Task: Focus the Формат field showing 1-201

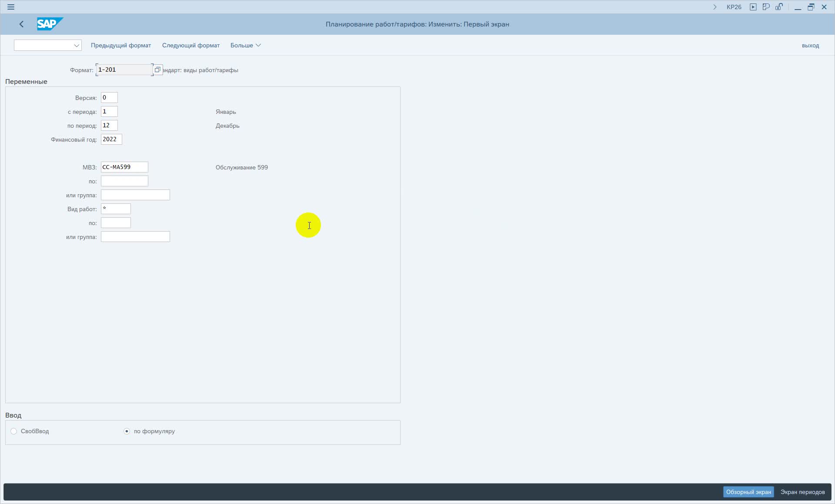Action: coord(124,70)
